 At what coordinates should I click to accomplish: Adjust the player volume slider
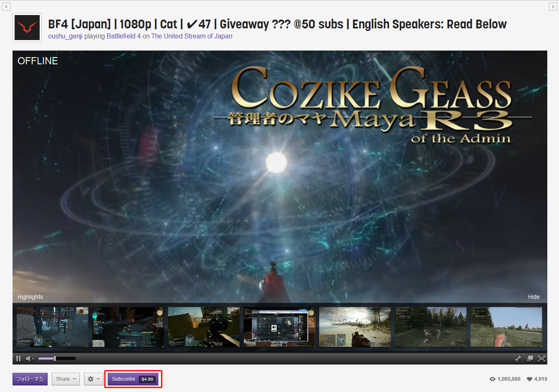tap(57, 359)
